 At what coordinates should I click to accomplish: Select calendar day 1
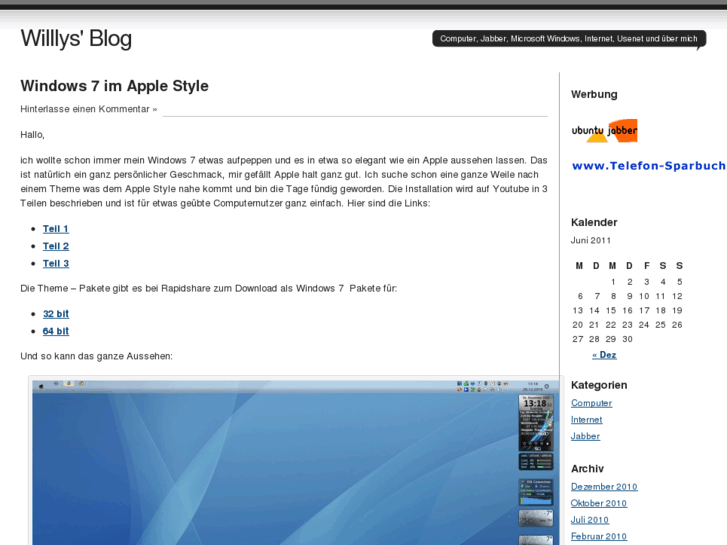(613, 282)
